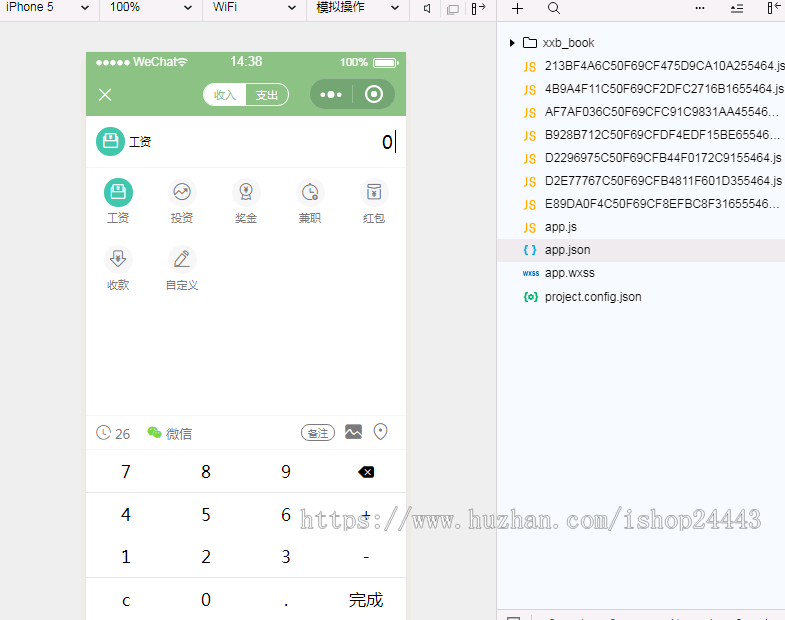This screenshot has height=620, width=785.
Task: Tap keypad number 8
Action: click(x=206, y=471)
